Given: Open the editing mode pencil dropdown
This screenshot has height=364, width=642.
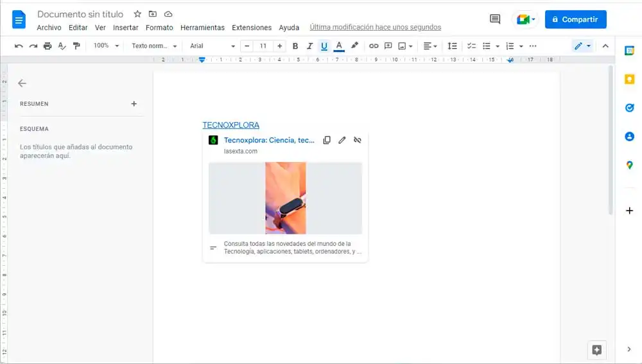Looking at the screenshot, I should tap(582, 46).
